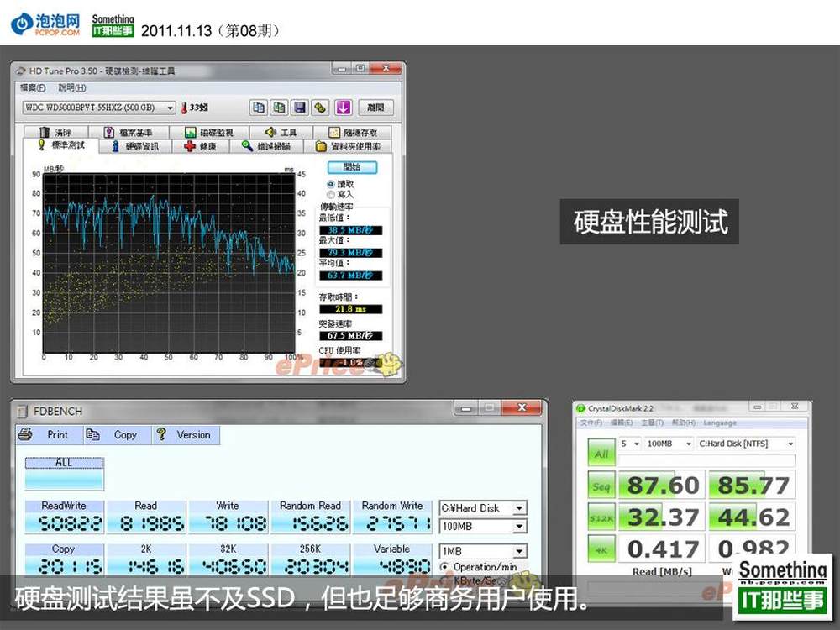The width and height of the screenshot is (840, 630).
Task: Open the 清除 tab with trash icon
Action: [x=55, y=132]
